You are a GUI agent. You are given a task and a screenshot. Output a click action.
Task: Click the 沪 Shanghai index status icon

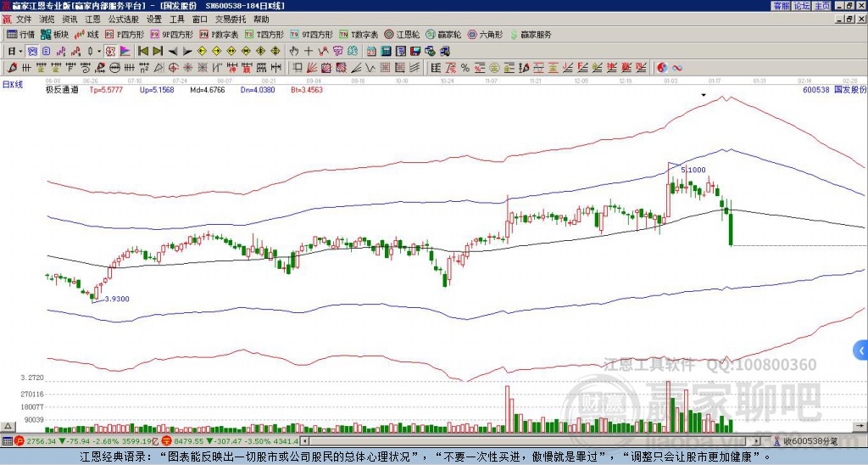(x=20, y=441)
